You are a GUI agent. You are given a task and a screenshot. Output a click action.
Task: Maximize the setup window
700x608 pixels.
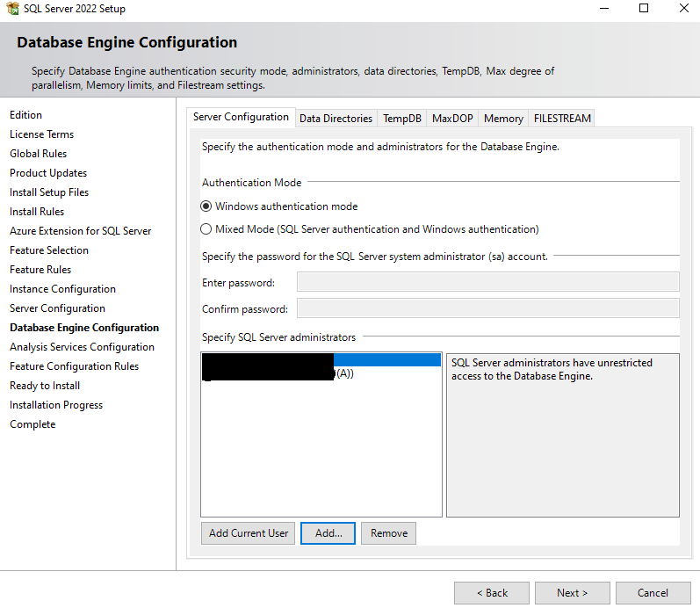(x=644, y=8)
